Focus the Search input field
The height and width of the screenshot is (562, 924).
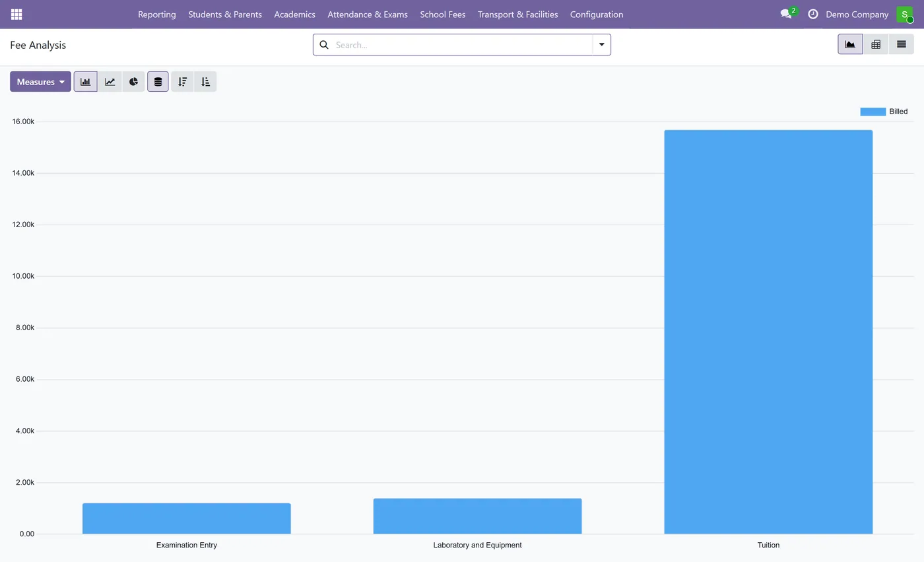click(x=462, y=45)
